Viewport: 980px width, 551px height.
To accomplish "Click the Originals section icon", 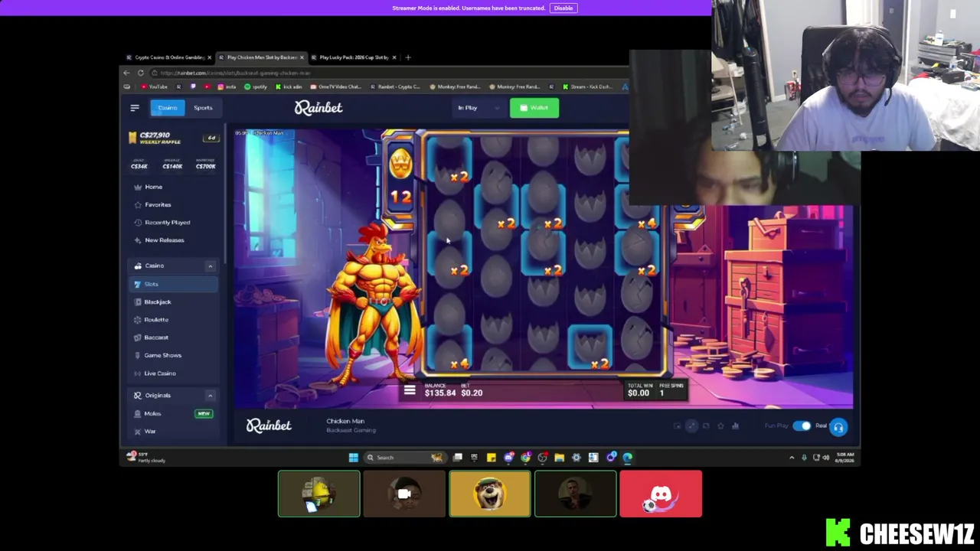I will tap(138, 396).
